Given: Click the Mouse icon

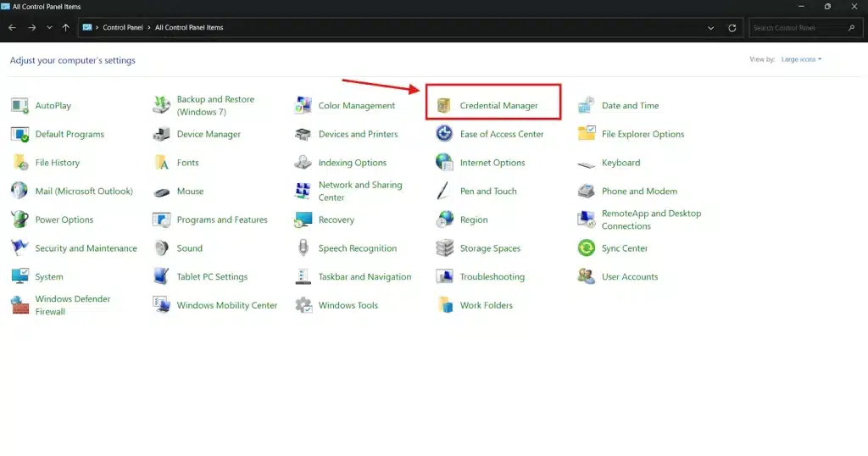Looking at the screenshot, I should 162,192.
